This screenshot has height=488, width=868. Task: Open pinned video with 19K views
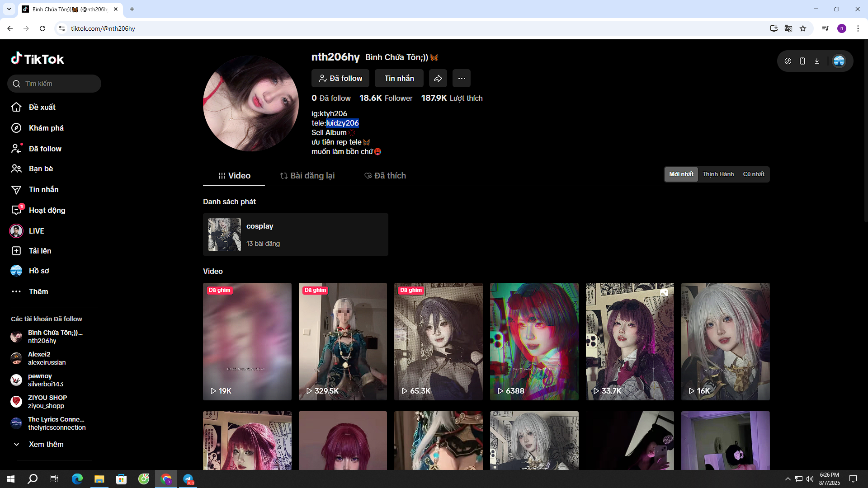click(x=247, y=342)
